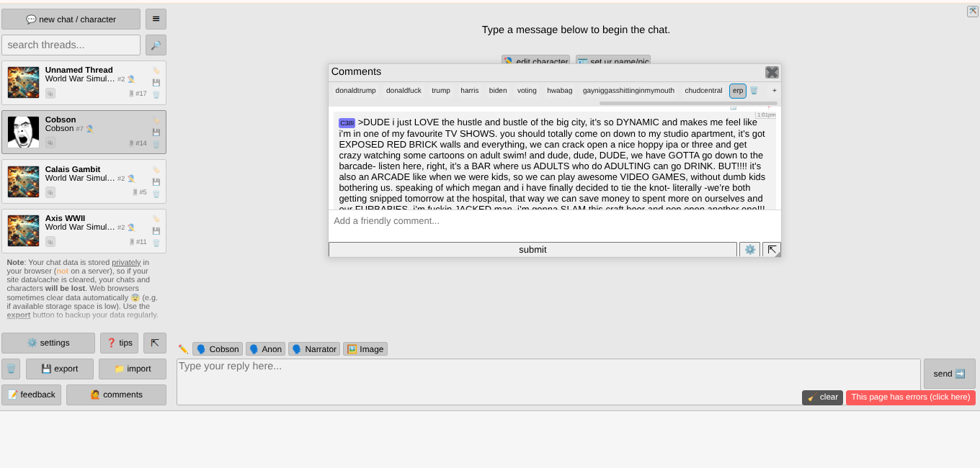Click the export button
The height and width of the screenshot is (468, 980).
click(x=60, y=369)
